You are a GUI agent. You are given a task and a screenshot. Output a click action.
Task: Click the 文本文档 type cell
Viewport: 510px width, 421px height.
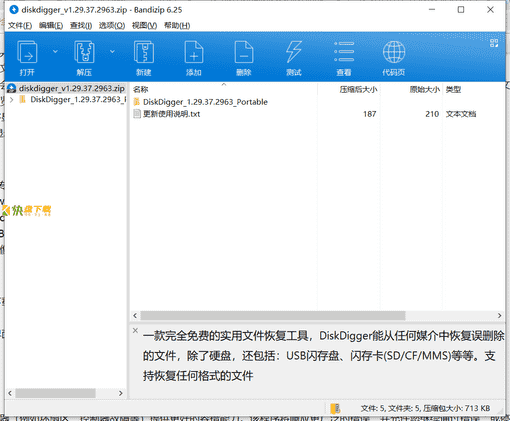click(461, 114)
